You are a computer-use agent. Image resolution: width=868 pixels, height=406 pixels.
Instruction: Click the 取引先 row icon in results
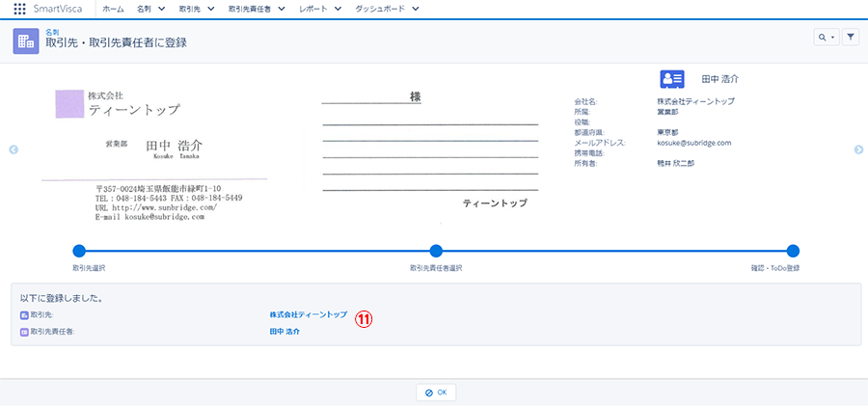[24, 315]
